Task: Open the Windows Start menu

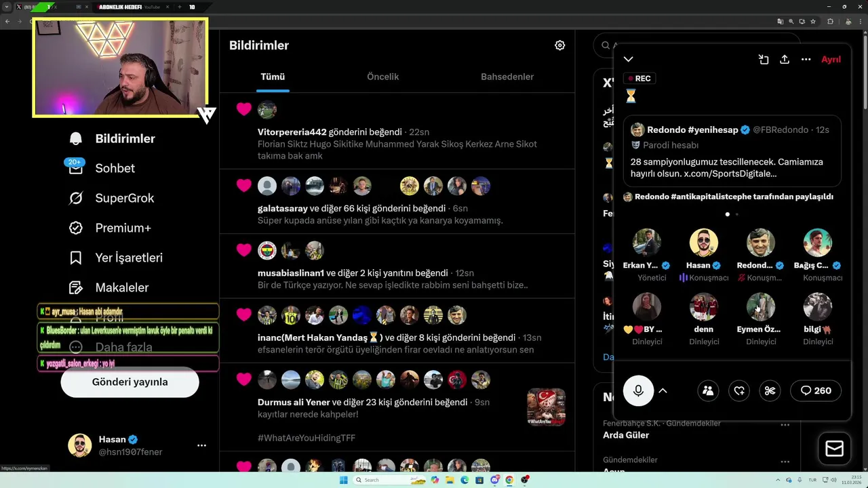Action: [x=343, y=480]
